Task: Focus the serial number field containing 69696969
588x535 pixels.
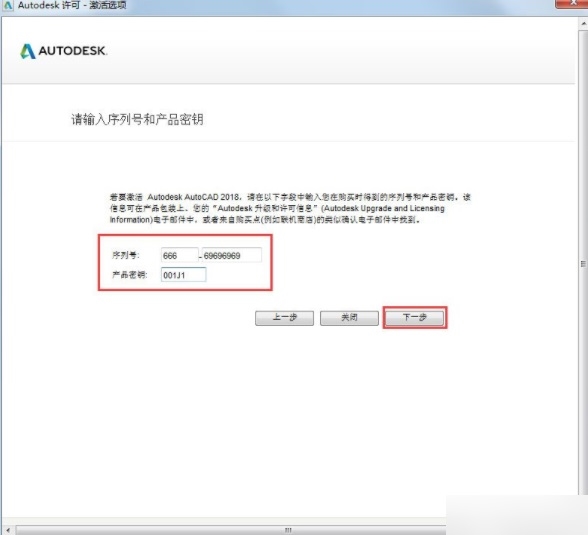Action: click(x=232, y=255)
